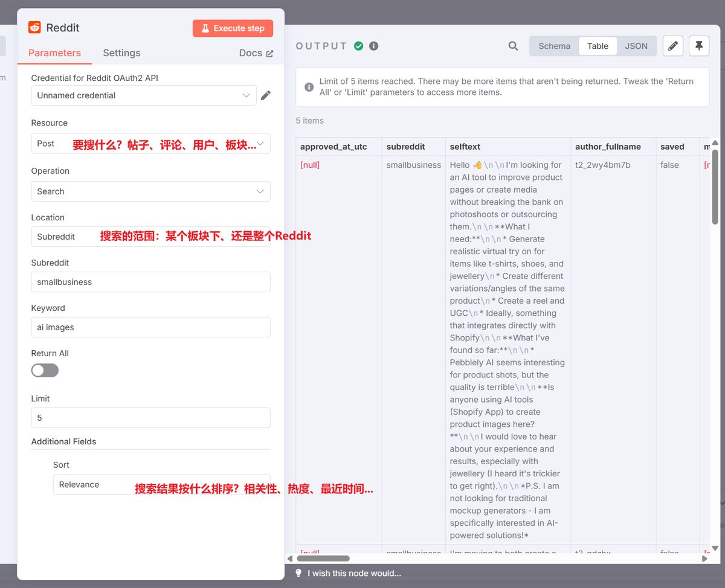
Task: Enable the Return All toggle
Action: pyautogui.click(x=44, y=370)
